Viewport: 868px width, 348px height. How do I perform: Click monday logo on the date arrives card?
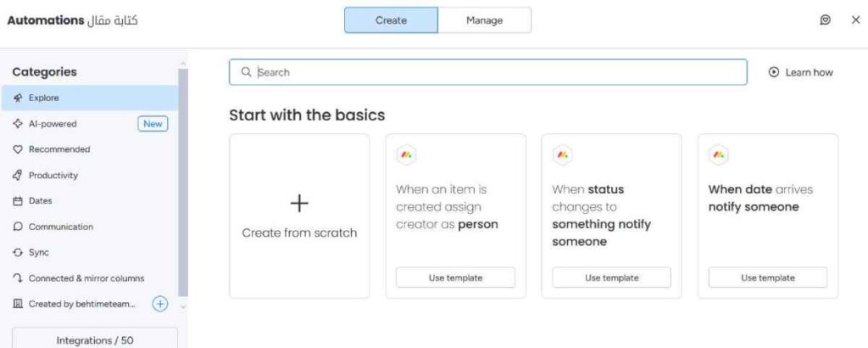click(719, 155)
